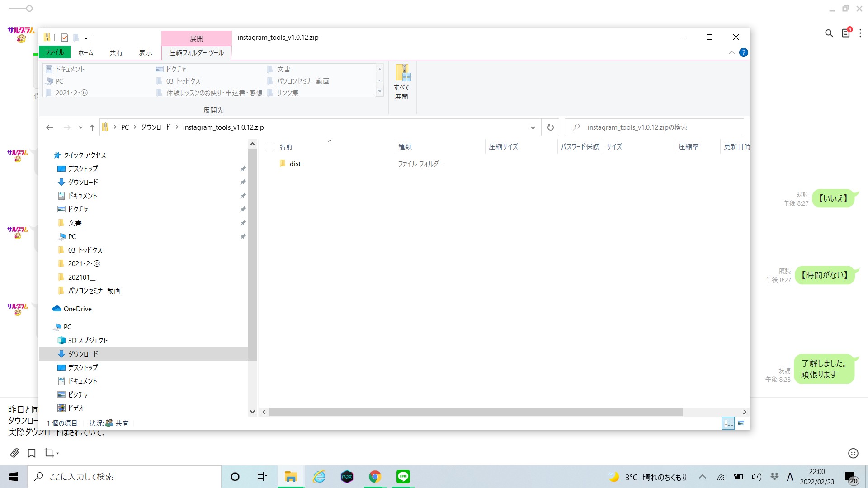The image size is (868, 488).
Task: Expand the extract destination list with the bottom arrow
Action: 380,91
